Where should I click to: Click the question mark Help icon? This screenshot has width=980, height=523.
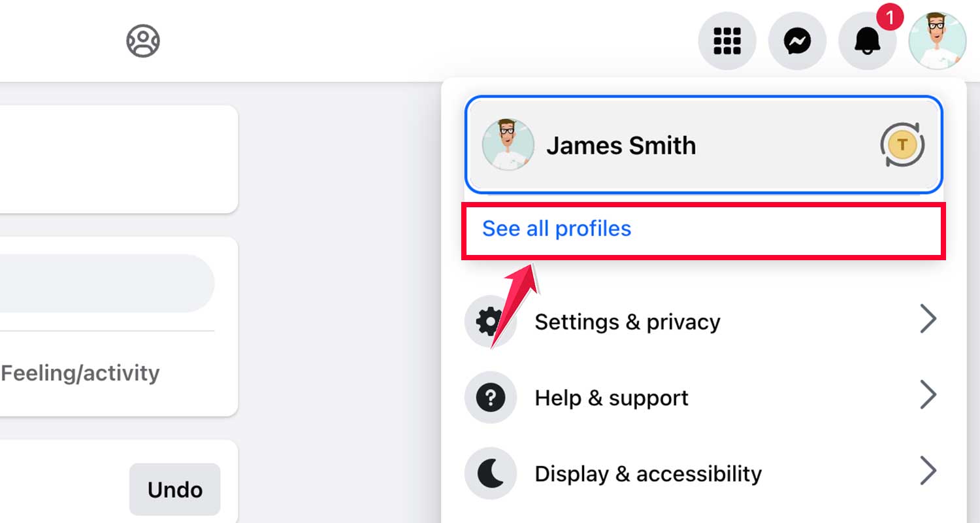pos(491,397)
